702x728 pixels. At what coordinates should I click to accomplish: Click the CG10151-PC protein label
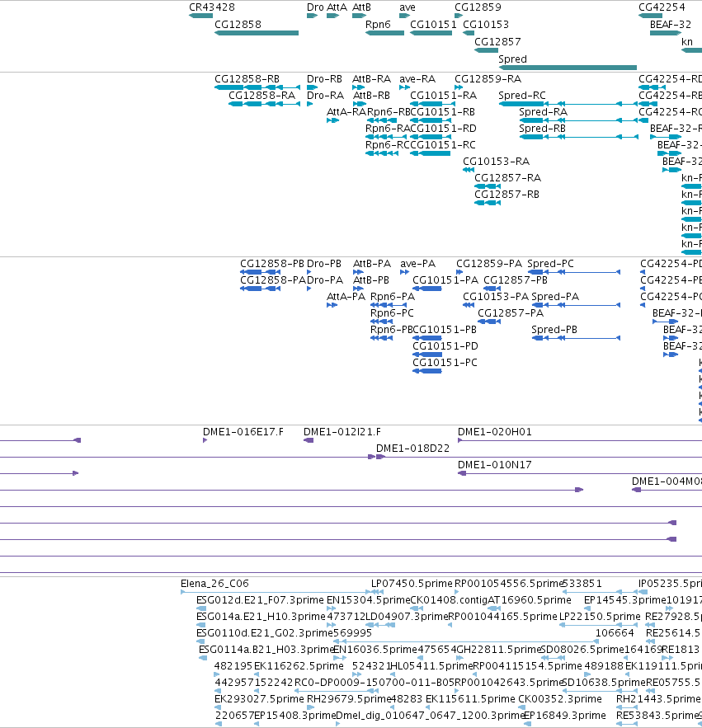click(445, 363)
